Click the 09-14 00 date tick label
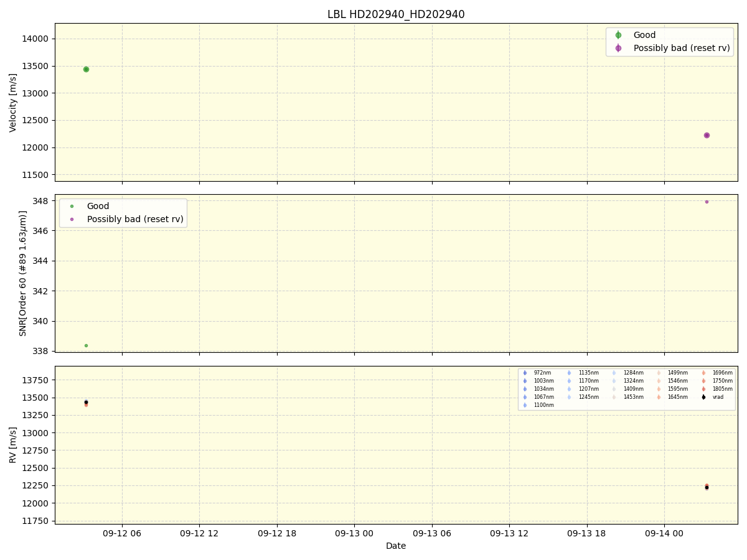Viewport: 747px width, 560px height. pos(664,534)
